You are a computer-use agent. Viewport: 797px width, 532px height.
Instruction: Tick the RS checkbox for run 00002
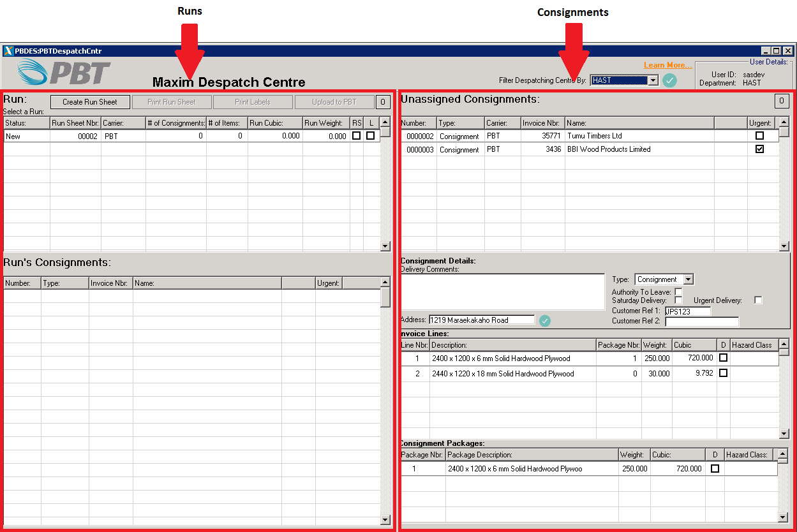[356, 136]
